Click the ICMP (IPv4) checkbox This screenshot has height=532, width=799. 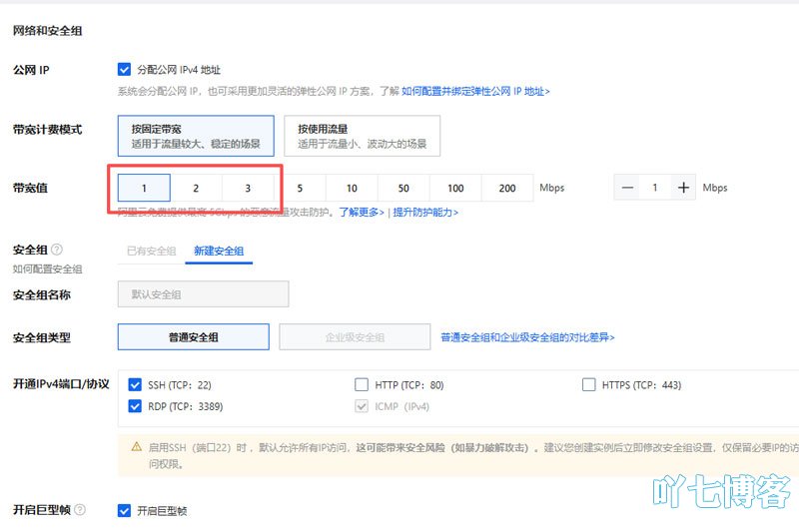362,406
